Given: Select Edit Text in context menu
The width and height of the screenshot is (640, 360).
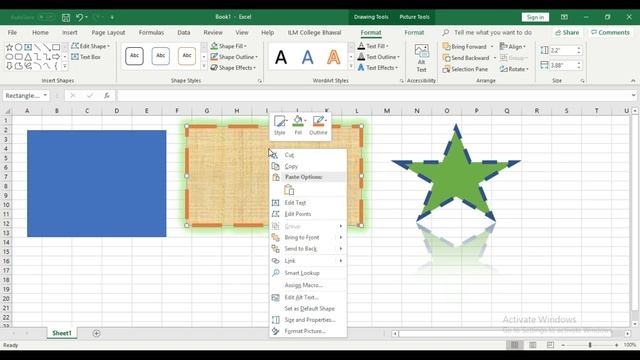Looking at the screenshot, I should tap(308, 202).
